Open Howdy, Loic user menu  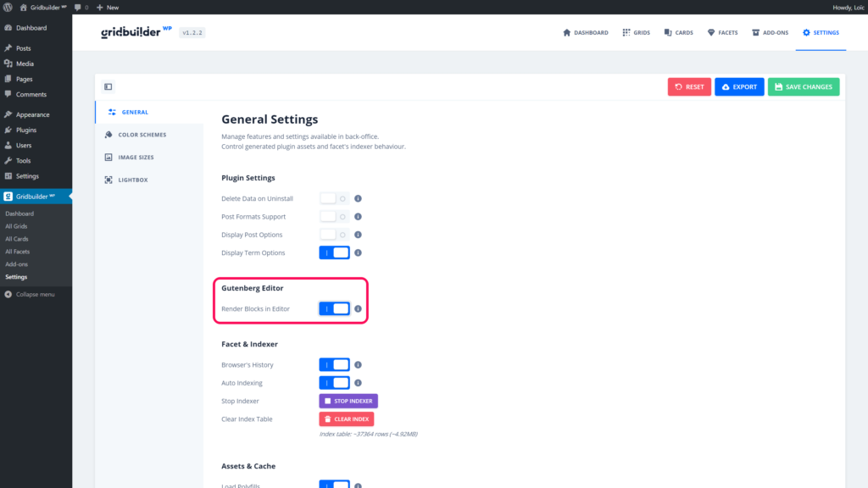coord(848,7)
